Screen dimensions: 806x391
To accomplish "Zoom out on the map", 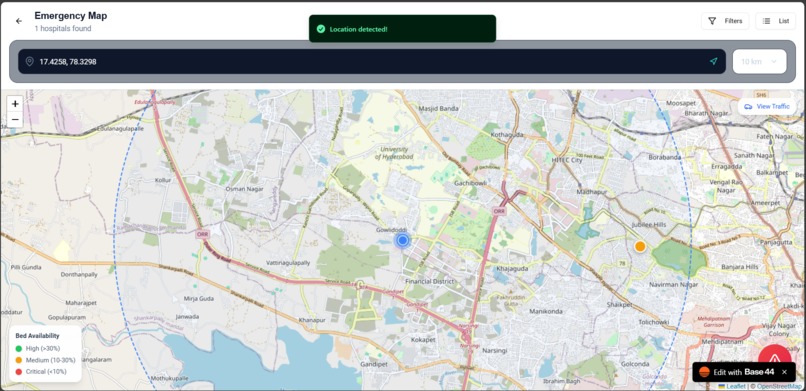I will (x=15, y=119).
